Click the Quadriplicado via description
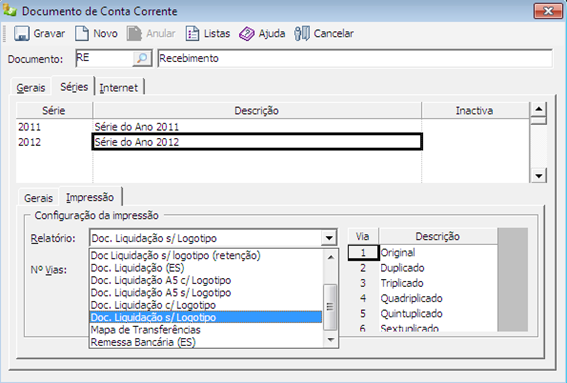The image size is (567, 383). tap(438, 298)
